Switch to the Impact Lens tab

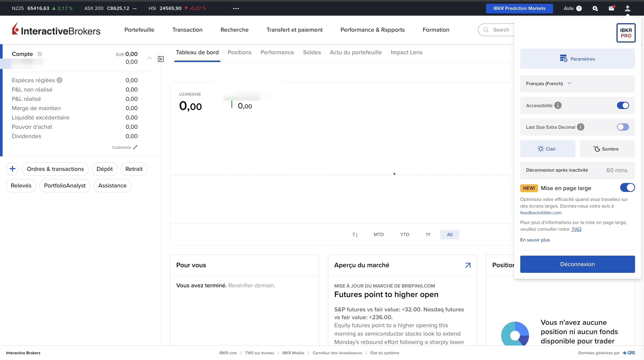click(x=406, y=52)
